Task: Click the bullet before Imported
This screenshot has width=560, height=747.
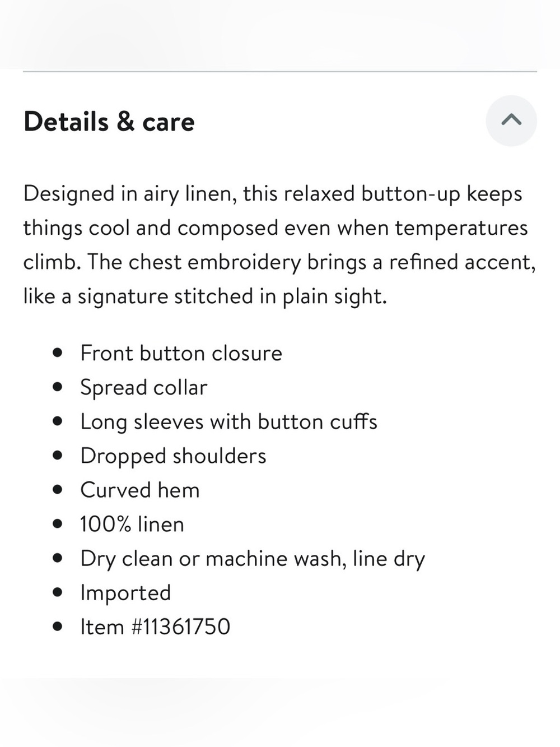Action: coord(57,592)
